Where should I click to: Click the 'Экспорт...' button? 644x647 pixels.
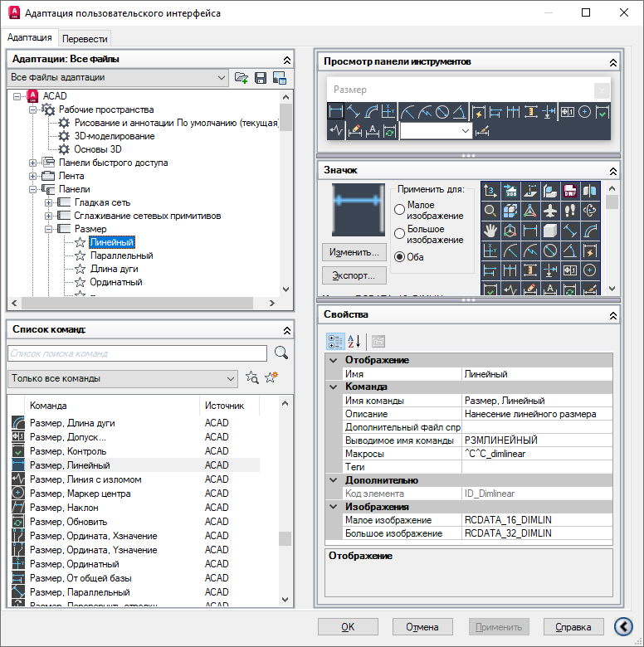(354, 275)
